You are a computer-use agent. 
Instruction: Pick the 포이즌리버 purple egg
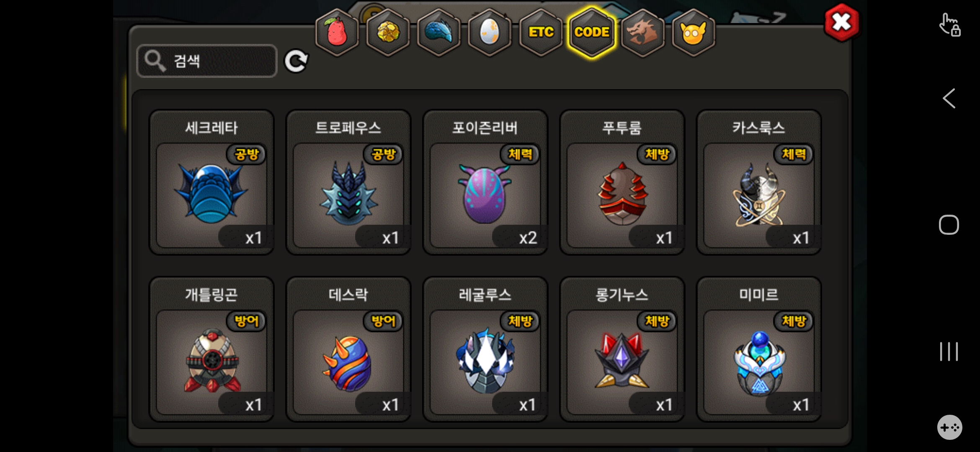pyautogui.click(x=485, y=182)
